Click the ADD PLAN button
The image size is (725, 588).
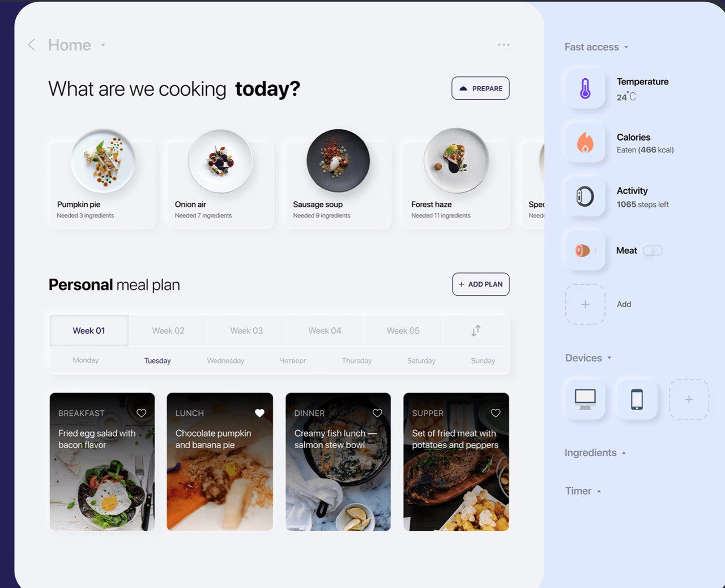click(480, 284)
